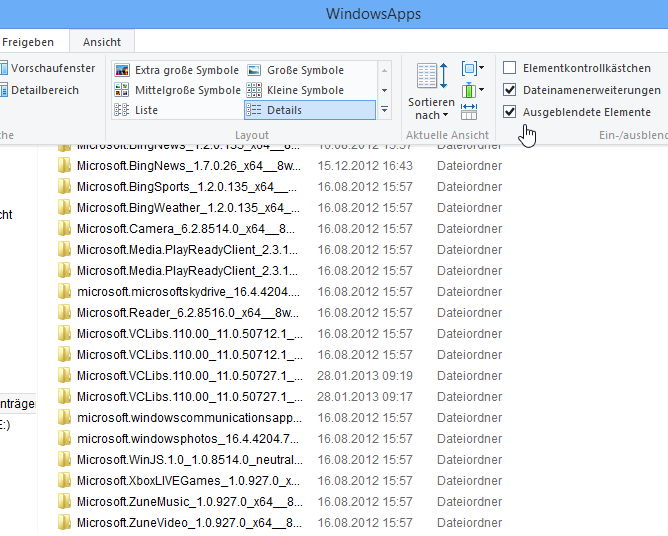The width and height of the screenshot is (668, 536).
Task: Click date 28.01.2013 09:19
Action: (365, 376)
